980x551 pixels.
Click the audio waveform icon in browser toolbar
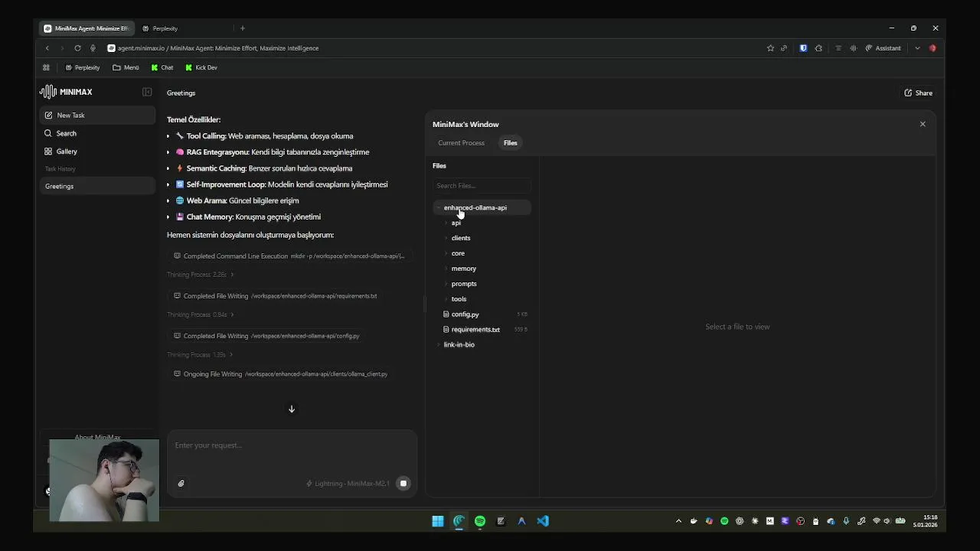click(853, 48)
